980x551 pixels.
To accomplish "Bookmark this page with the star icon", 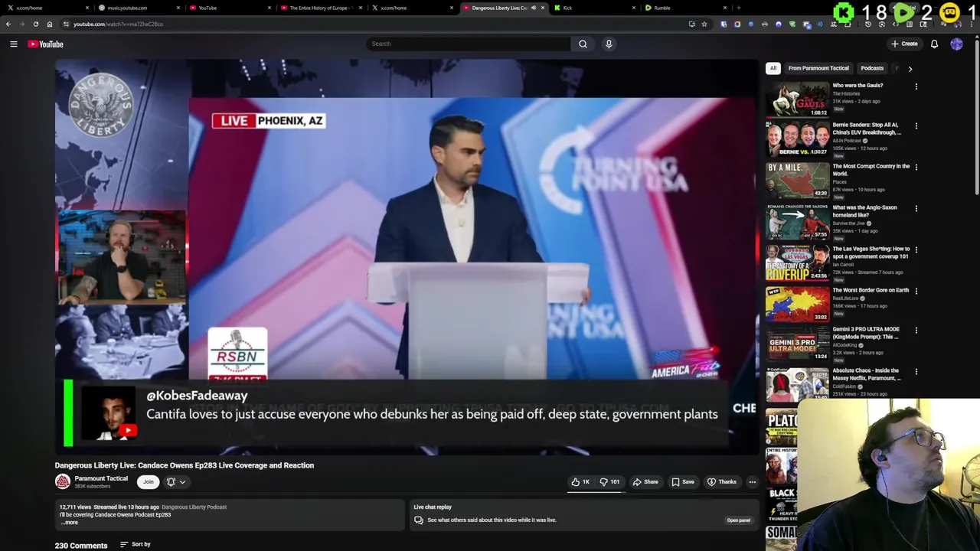I will tap(704, 24).
